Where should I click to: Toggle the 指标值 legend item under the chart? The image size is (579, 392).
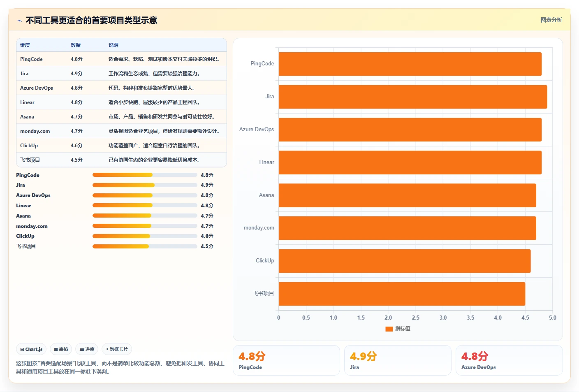pos(398,329)
